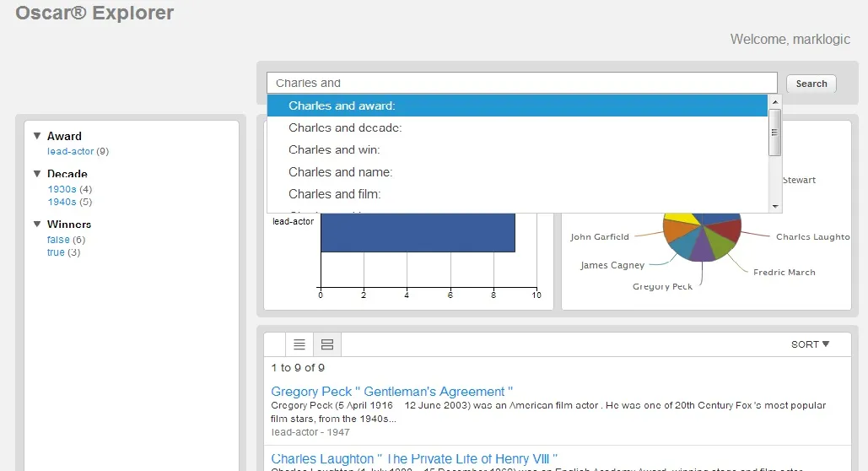
Task: Select suggestion 'Charles and name:'
Action: point(517,172)
